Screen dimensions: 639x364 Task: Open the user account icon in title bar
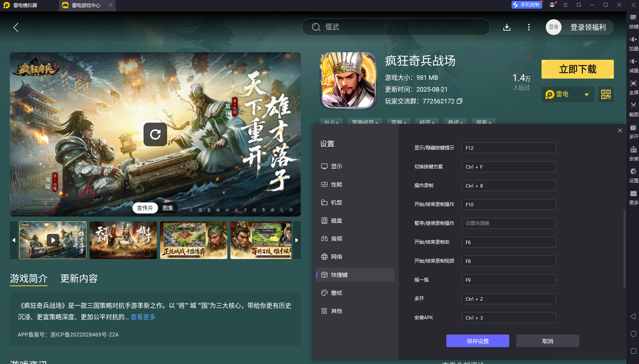pyautogui.click(x=552, y=5)
